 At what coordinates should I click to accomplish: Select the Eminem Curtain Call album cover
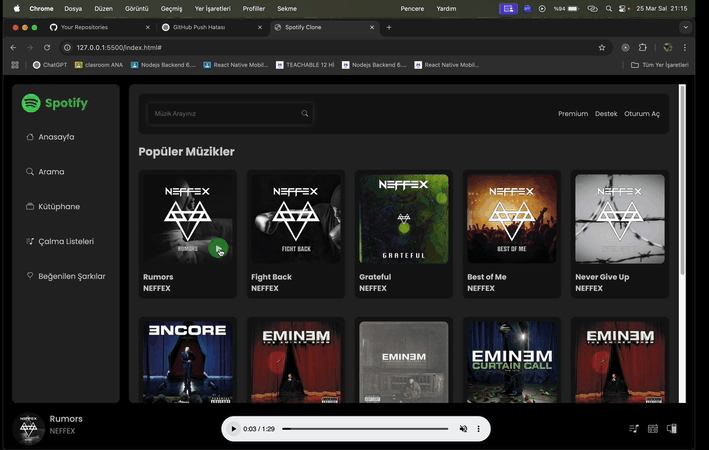512,362
